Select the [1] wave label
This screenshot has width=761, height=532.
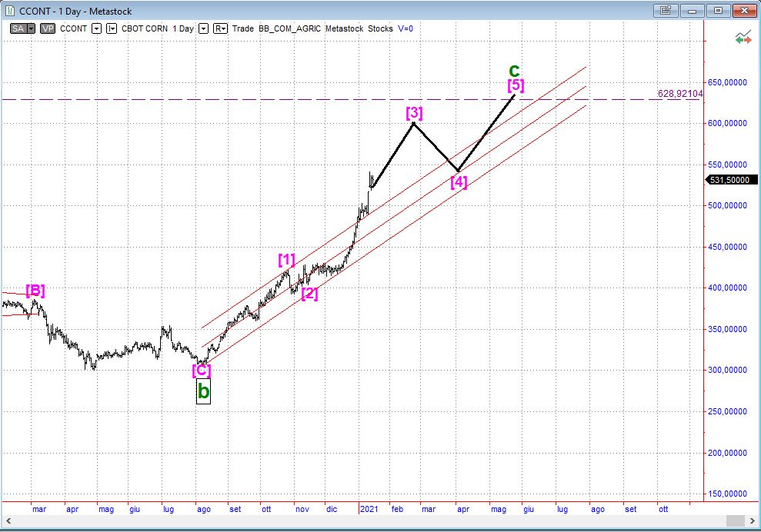(x=286, y=260)
